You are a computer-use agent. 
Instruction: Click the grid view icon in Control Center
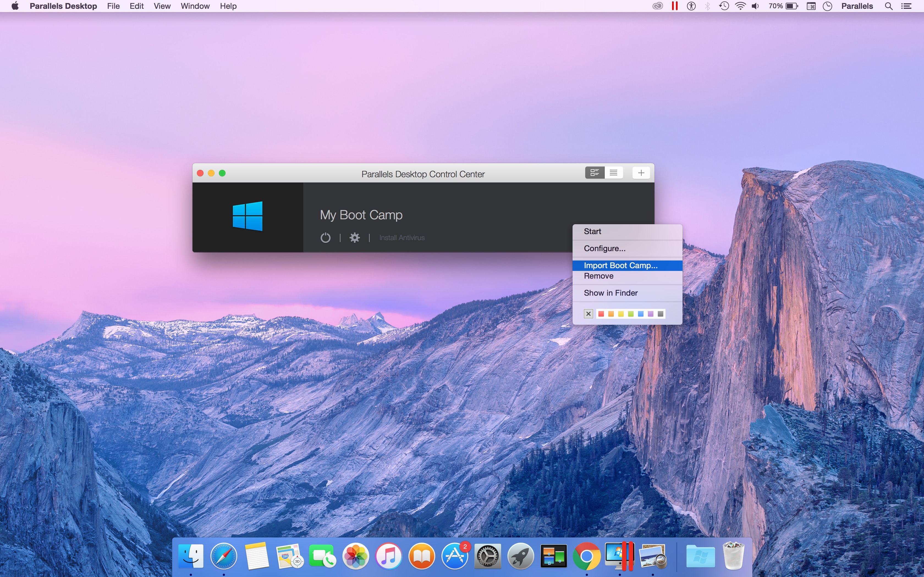pyautogui.click(x=594, y=173)
